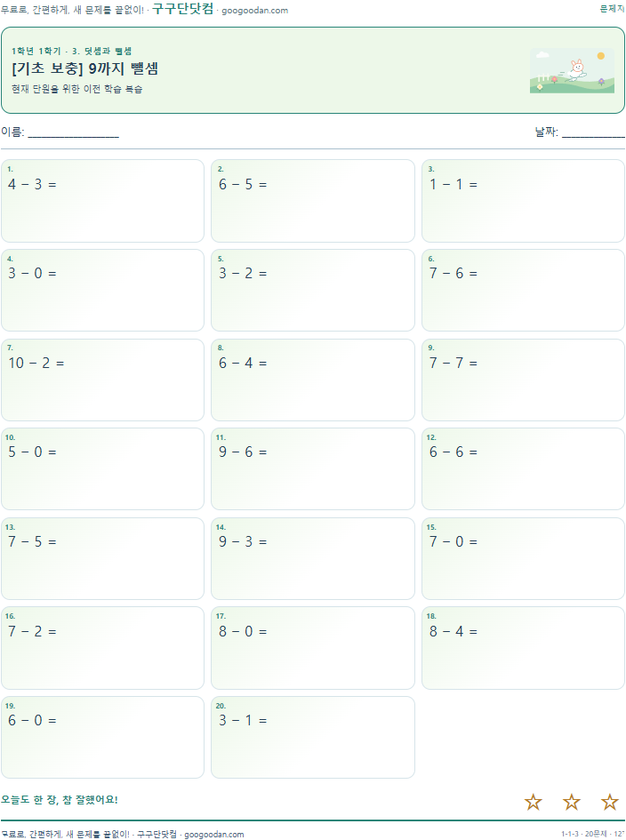Select the 문제지 tab label

[612, 9]
